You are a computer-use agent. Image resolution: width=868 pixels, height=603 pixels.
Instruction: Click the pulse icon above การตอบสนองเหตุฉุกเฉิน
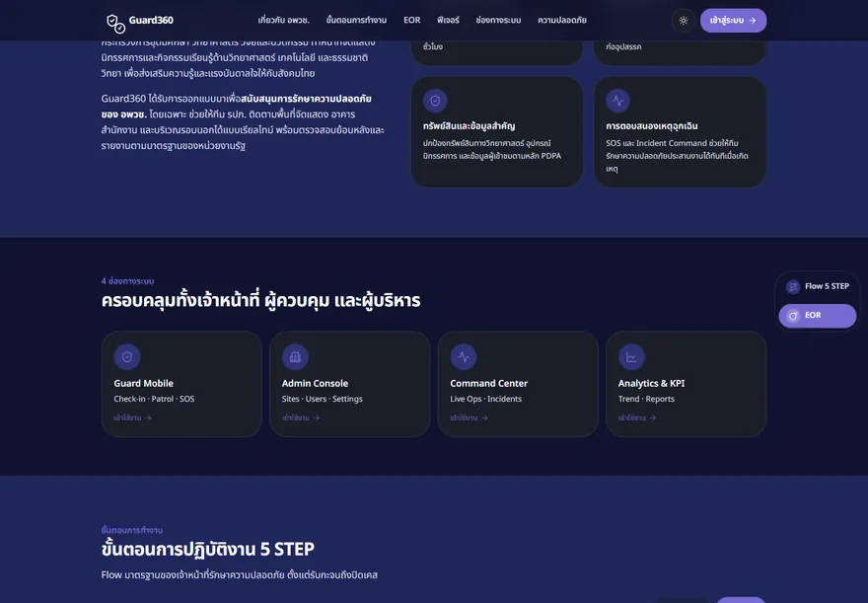point(617,101)
